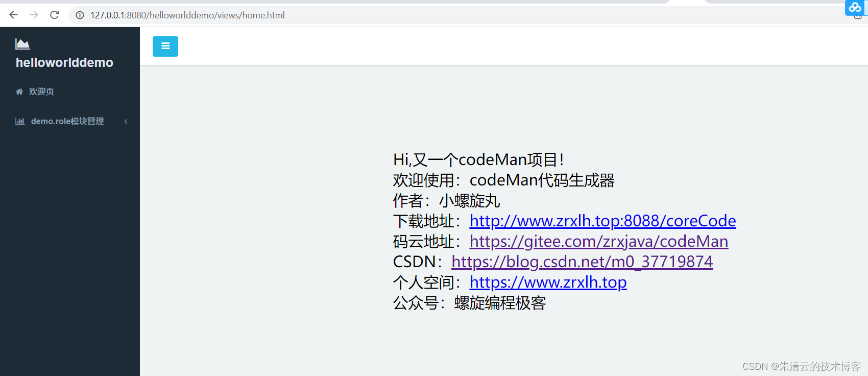
Task: Click bar chart icon beside demo.role模块管理
Action: point(20,121)
